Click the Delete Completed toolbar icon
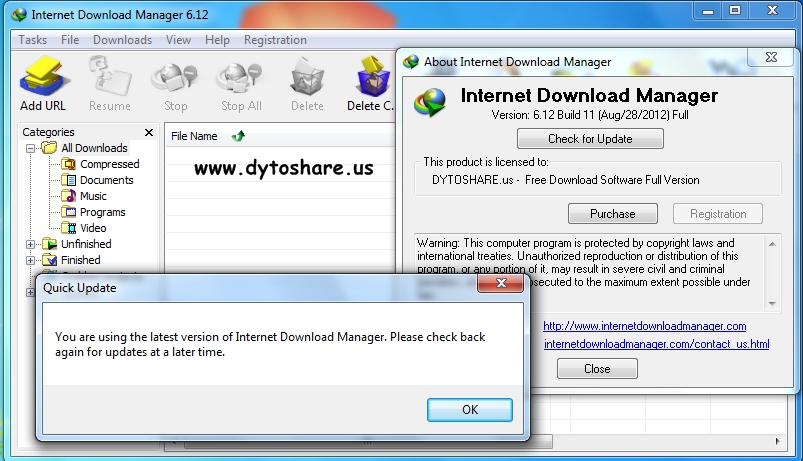The image size is (803, 461). coord(372,76)
